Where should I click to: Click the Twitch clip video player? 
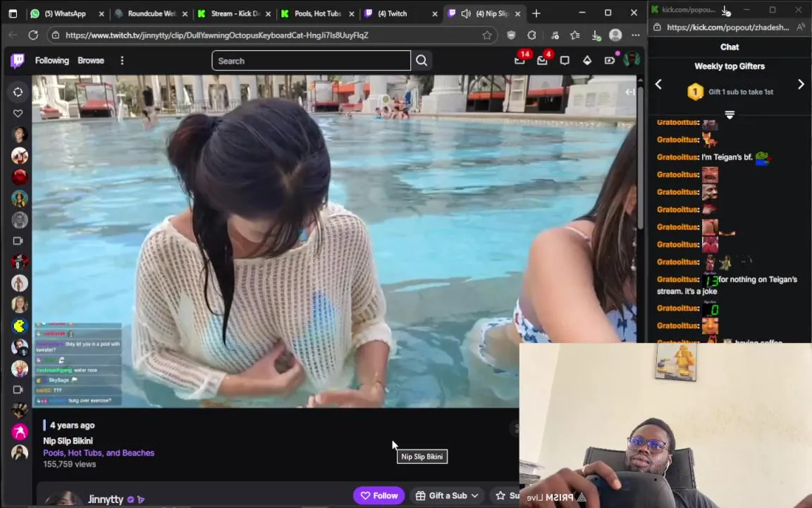[334, 241]
